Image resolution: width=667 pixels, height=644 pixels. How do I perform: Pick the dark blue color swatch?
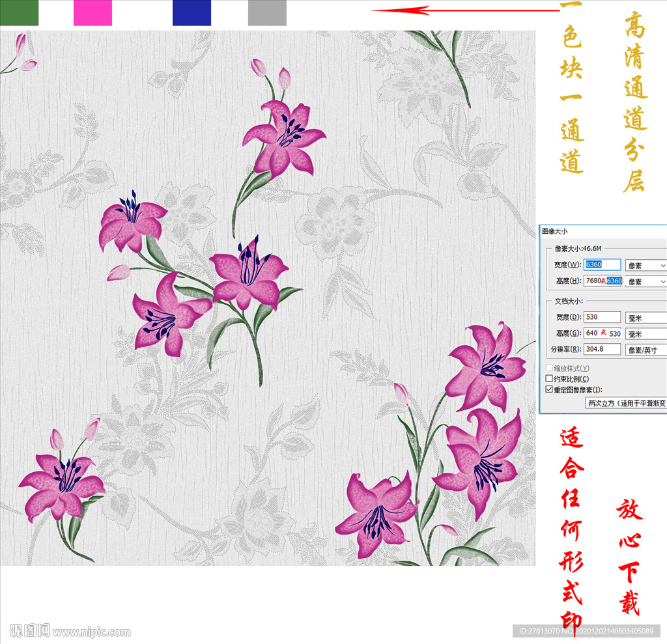pos(192,12)
